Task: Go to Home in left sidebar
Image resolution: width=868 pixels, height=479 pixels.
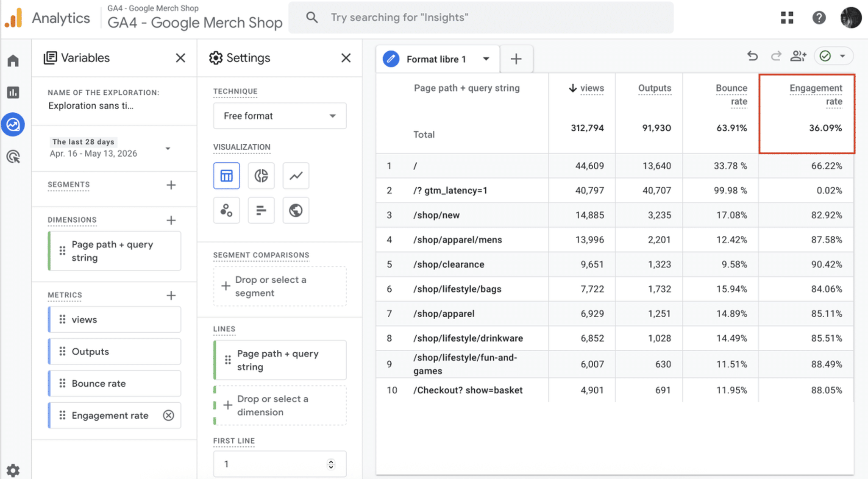Action: [x=13, y=61]
